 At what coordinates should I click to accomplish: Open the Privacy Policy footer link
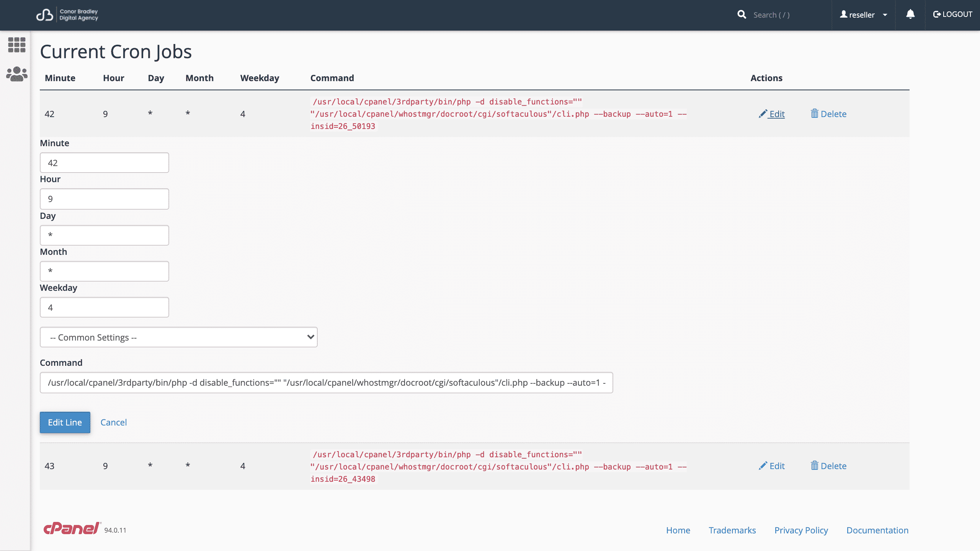click(x=801, y=530)
